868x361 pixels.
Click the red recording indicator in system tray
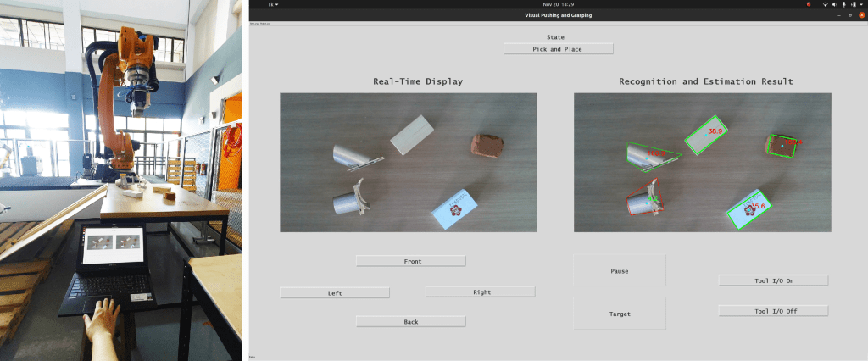click(x=810, y=4)
